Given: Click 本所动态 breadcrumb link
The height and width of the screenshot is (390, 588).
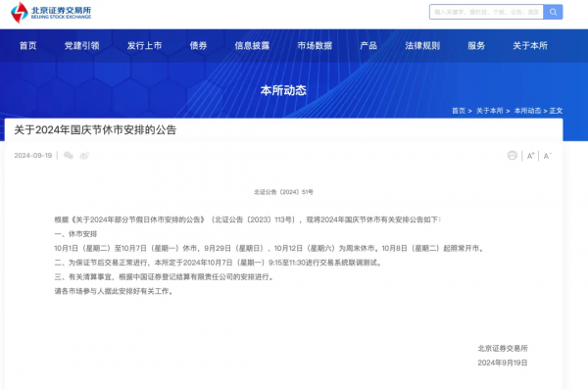Looking at the screenshot, I should [527, 111].
